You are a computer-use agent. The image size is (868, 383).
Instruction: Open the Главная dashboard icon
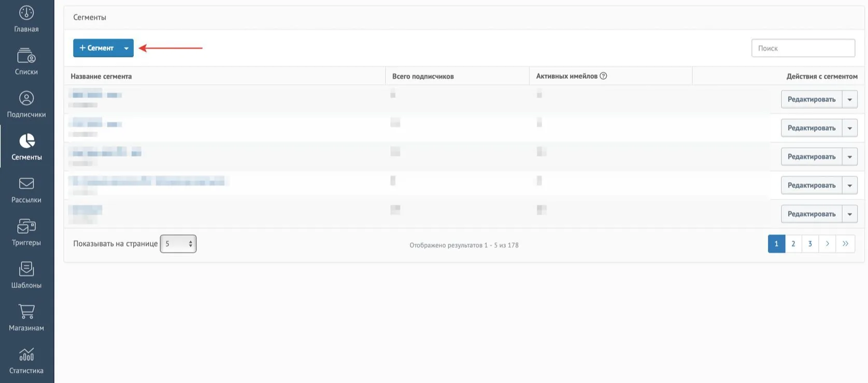click(26, 13)
